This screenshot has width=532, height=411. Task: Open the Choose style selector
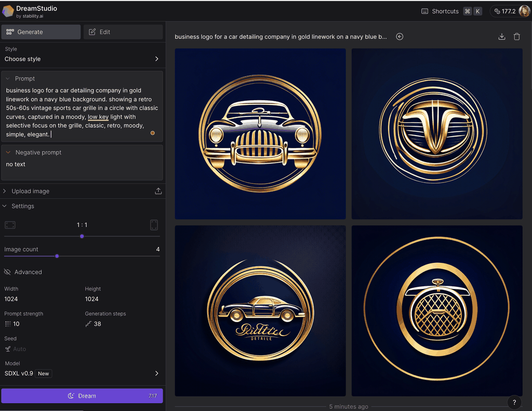click(x=82, y=59)
